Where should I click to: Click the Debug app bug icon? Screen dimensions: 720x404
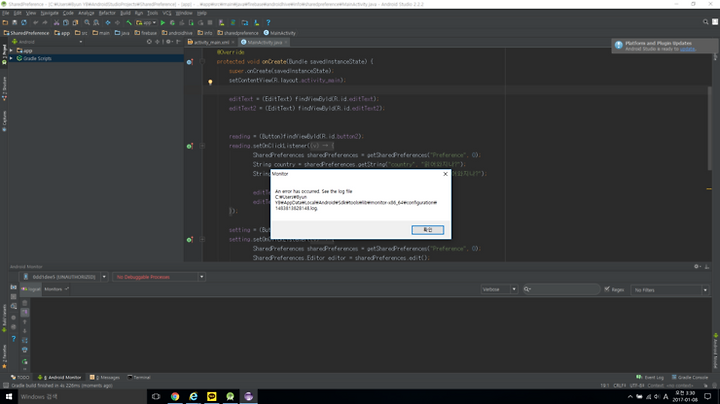[172, 22]
